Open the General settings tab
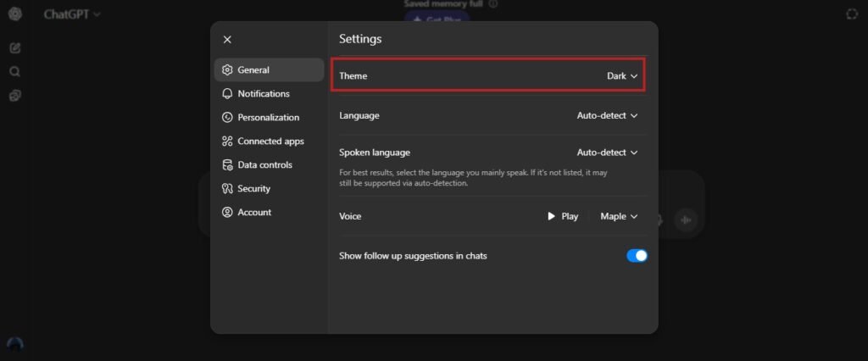 click(269, 69)
